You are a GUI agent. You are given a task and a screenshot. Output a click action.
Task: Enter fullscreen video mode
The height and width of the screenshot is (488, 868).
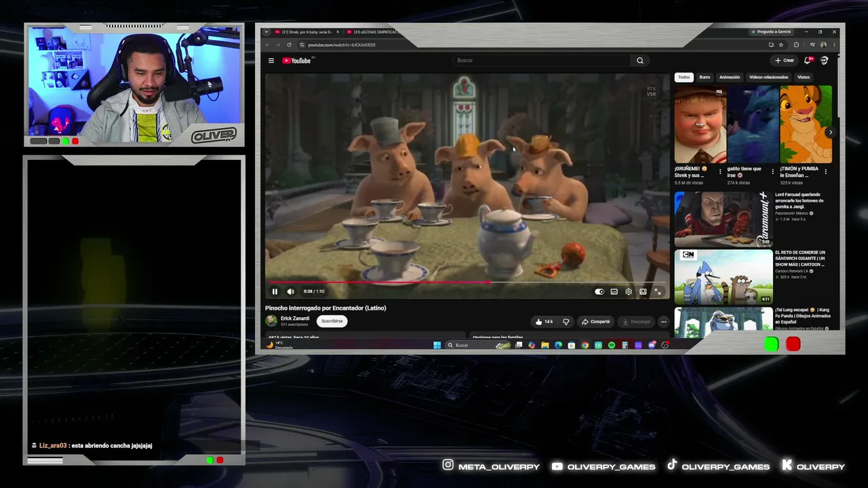pyautogui.click(x=657, y=291)
